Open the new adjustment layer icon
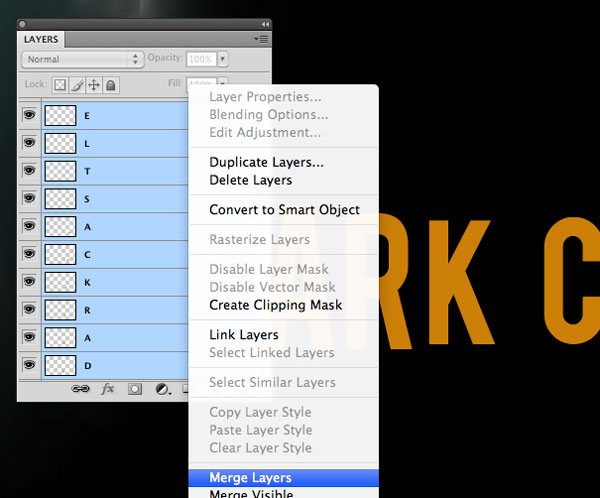The height and width of the screenshot is (498, 600). [x=162, y=389]
